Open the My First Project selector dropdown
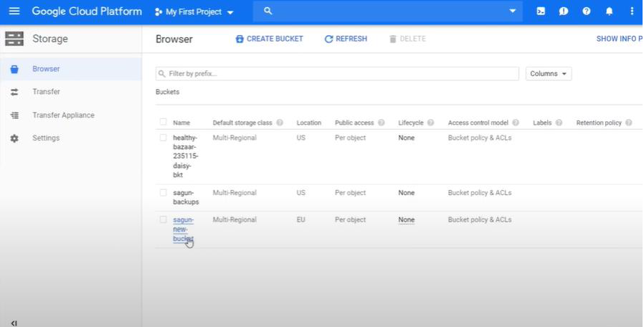The width and height of the screenshot is (644, 327). pyautogui.click(x=194, y=12)
